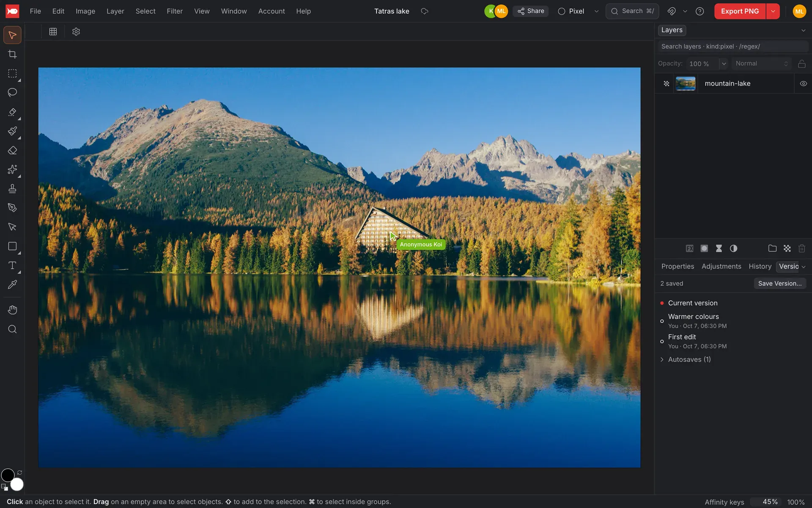Open the Opacity value dropdown

pos(724,64)
